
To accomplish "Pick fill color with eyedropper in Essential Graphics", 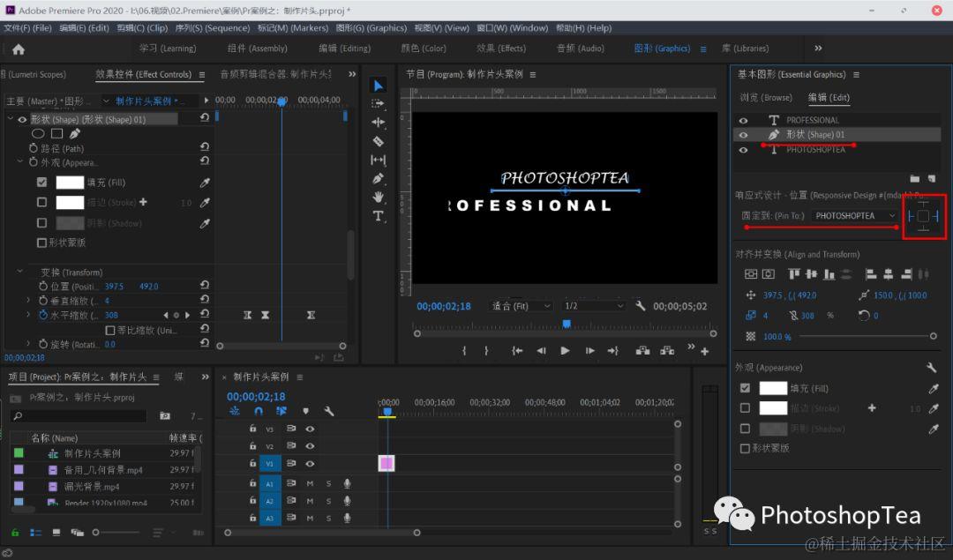I will (x=933, y=389).
